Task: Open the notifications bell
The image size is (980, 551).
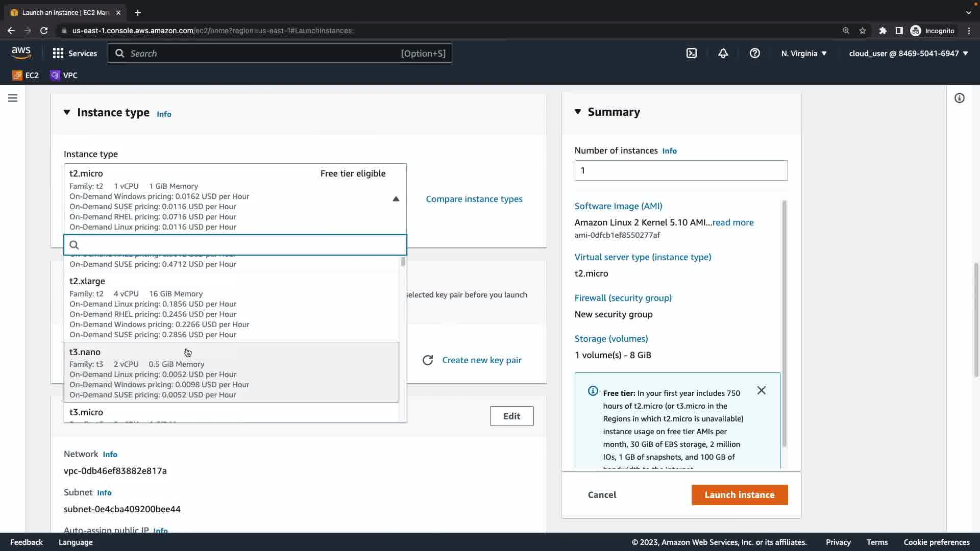Action: [723, 53]
